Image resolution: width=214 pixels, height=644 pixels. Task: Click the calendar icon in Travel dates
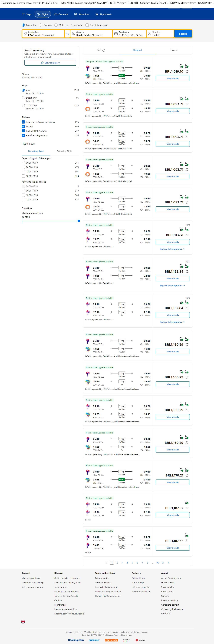point(116,34)
